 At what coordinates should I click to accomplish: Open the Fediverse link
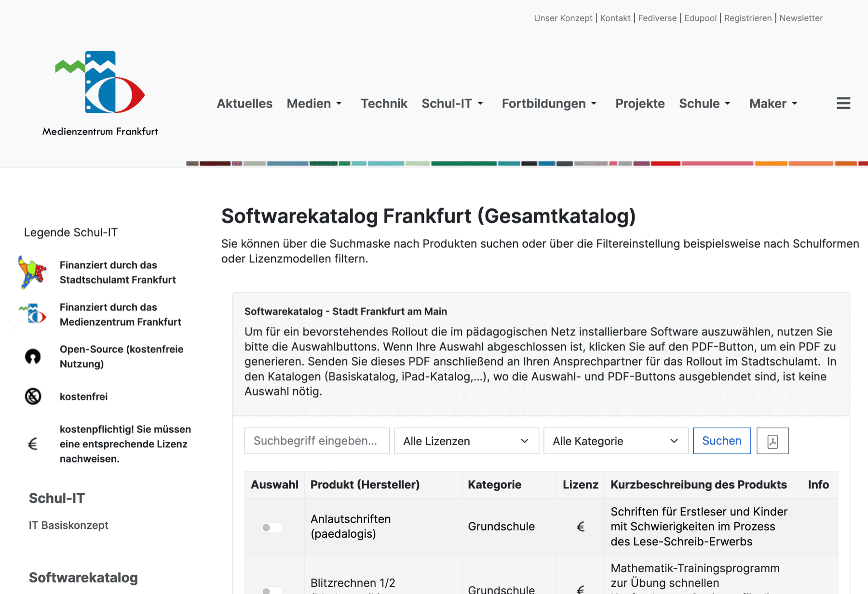click(x=657, y=18)
